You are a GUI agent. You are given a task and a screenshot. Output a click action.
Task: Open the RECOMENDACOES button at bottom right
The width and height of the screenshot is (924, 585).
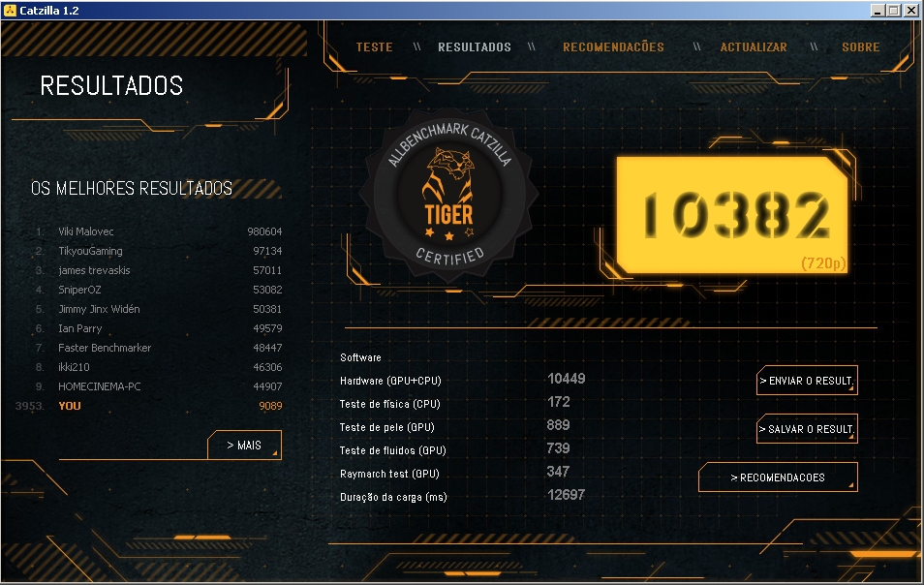pyautogui.click(x=778, y=477)
